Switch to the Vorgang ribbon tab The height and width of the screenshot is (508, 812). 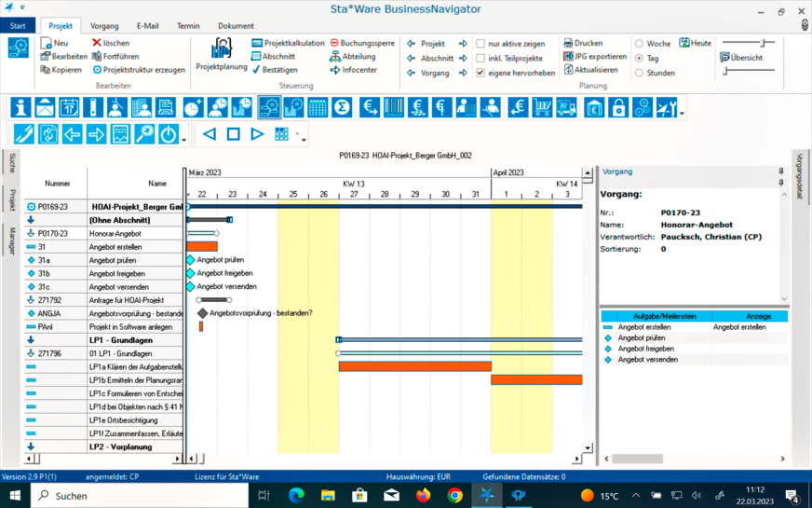[104, 26]
